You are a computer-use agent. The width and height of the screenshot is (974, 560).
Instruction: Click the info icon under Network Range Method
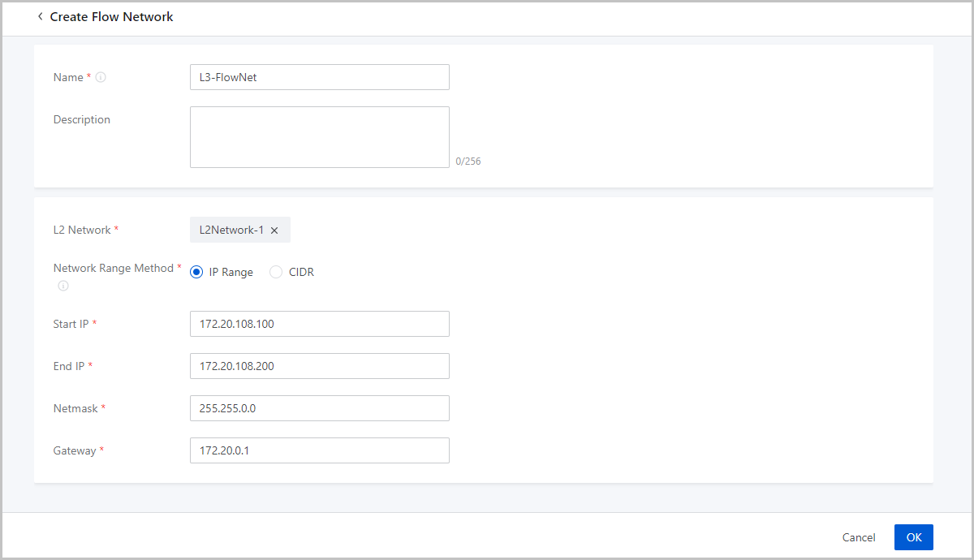pos(63,286)
